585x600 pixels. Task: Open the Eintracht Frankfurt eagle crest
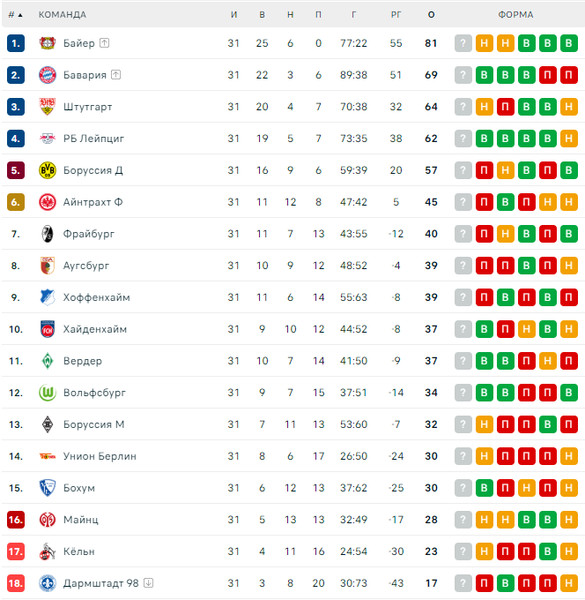pyautogui.click(x=47, y=202)
